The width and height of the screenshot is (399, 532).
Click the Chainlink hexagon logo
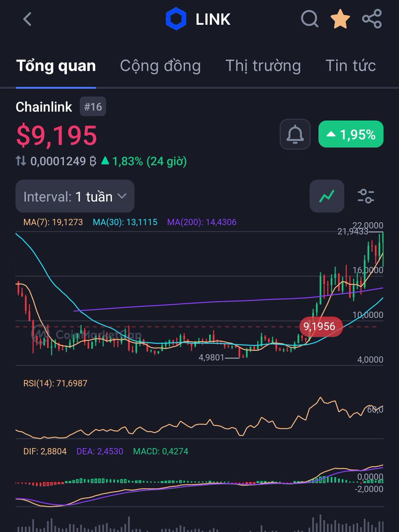pyautogui.click(x=175, y=19)
